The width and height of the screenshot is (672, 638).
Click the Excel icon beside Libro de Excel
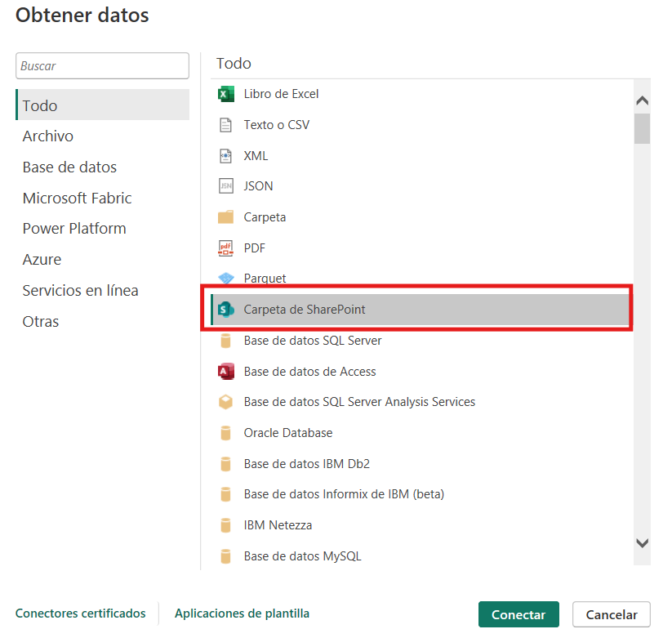pos(226,94)
